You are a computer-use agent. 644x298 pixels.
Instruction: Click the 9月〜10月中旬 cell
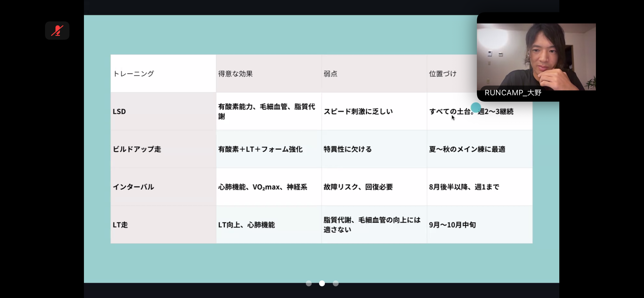tap(452, 225)
